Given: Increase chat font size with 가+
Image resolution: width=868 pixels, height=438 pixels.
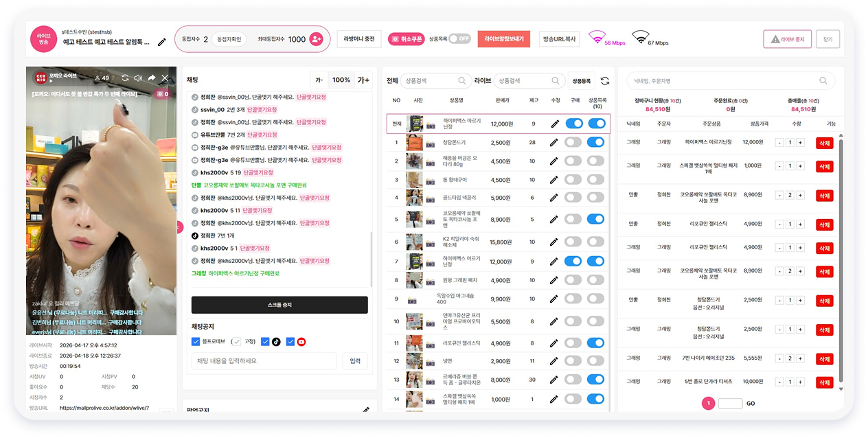Looking at the screenshot, I should pos(363,80).
